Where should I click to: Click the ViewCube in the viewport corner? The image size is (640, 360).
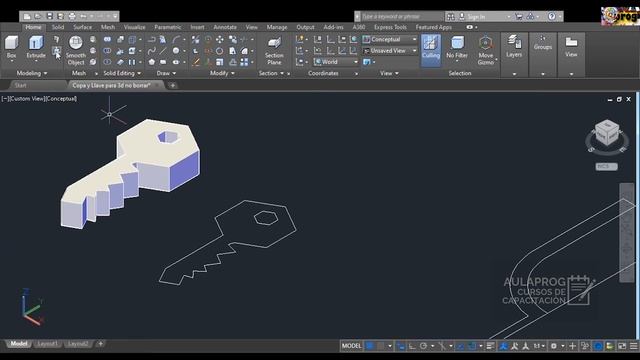(x=607, y=133)
